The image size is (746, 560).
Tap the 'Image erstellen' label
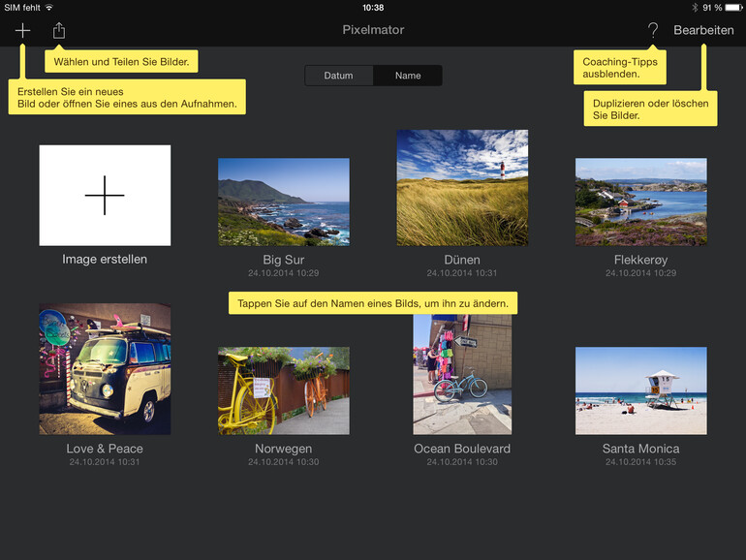(105, 260)
